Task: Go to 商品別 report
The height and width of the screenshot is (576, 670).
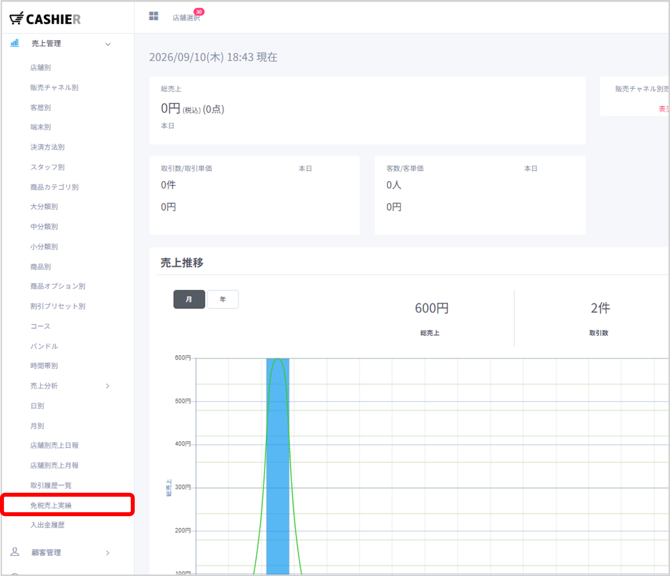Action: 41,267
